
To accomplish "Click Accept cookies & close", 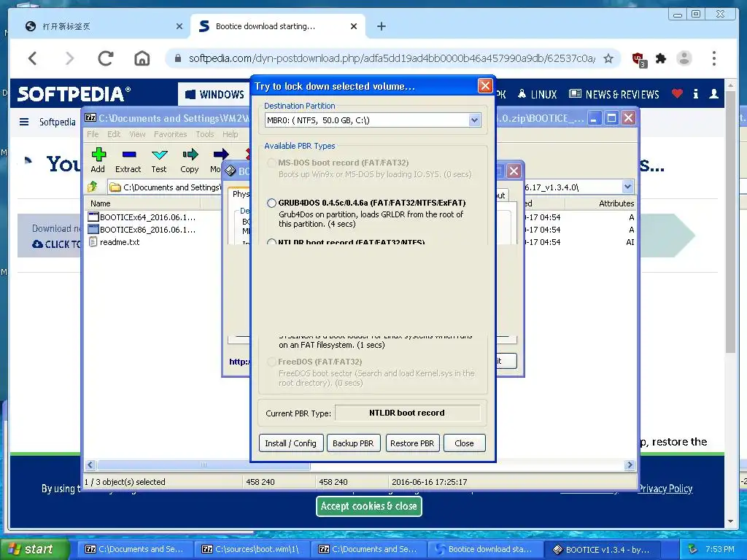I will click(x=368, y=506).
